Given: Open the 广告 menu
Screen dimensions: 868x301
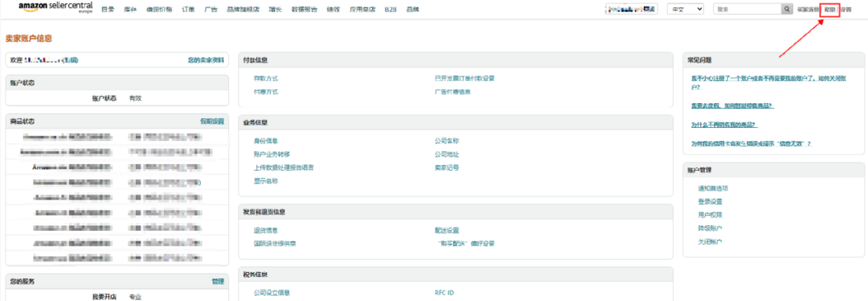Looking at the screenshot, I should [211, 10].
